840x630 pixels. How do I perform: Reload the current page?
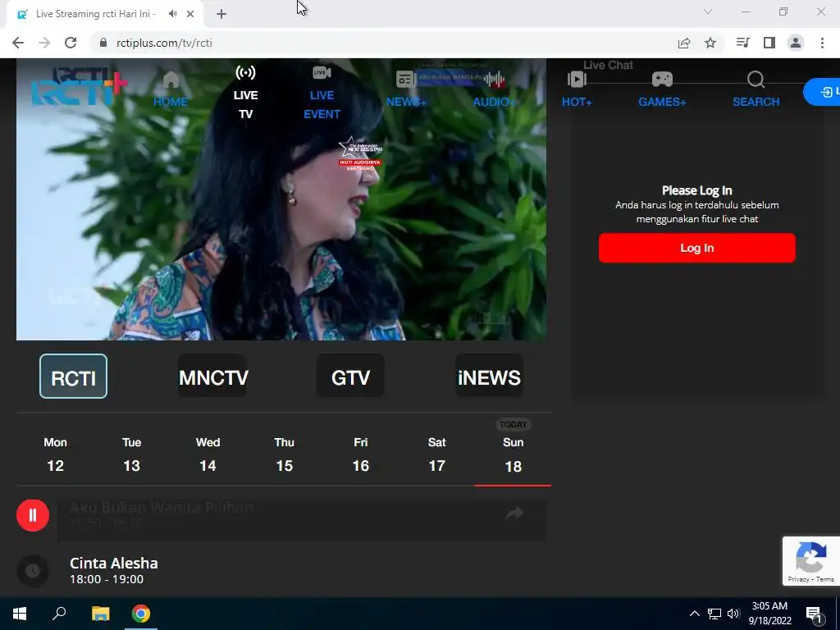pyautogui.click(x=71, y=43)
